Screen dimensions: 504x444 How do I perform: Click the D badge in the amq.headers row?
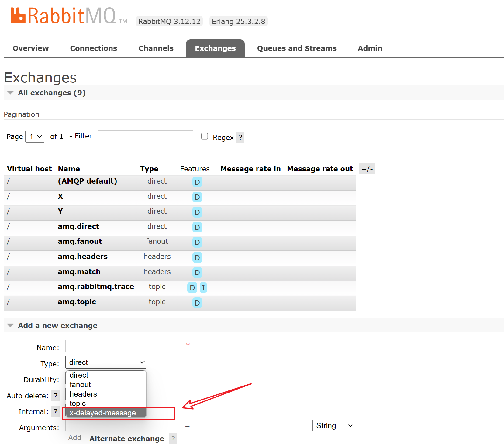[197, 257]
